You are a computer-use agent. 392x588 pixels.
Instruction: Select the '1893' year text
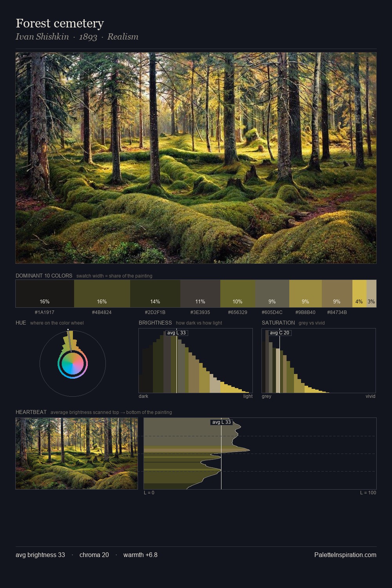click(88, 37)
